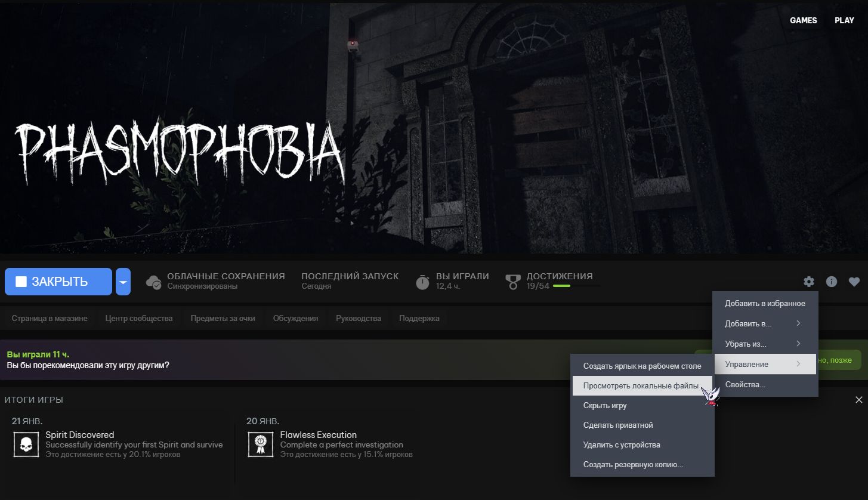
Task: Expand the Добавить в... submenu
Action: tap(765, 323)
